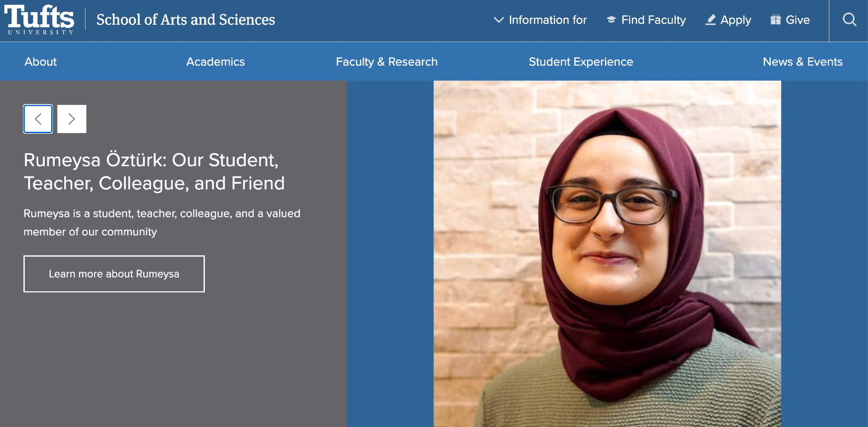
Task: Click the Information for label
Action: 548,20
